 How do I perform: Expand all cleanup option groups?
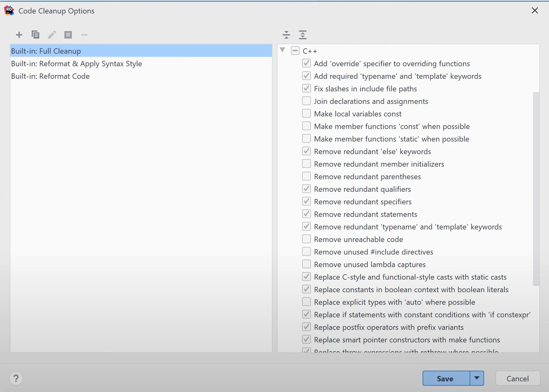point(303,35)
